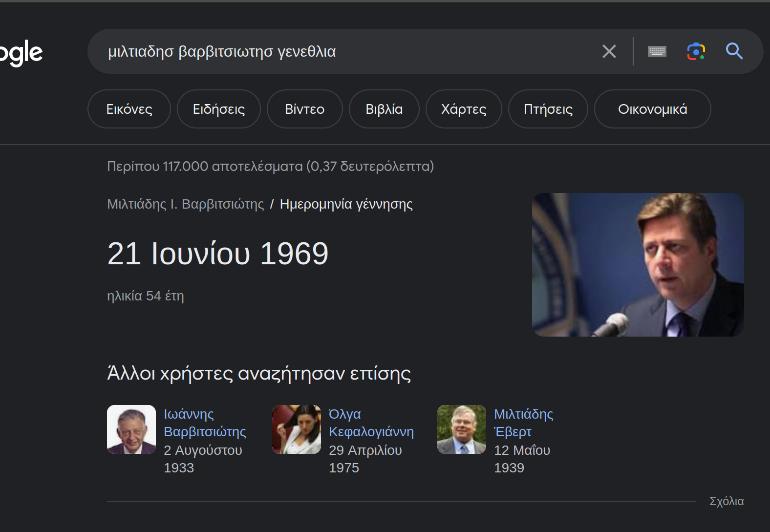Click the heading Άλλοι χρήστες αναζήτησαν επίσης

coord(259,374)
